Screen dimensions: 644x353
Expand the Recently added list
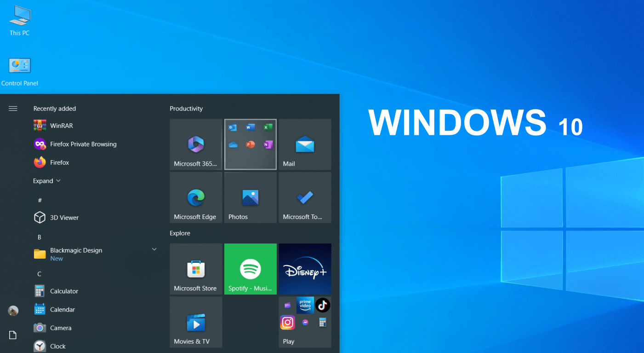47,181
